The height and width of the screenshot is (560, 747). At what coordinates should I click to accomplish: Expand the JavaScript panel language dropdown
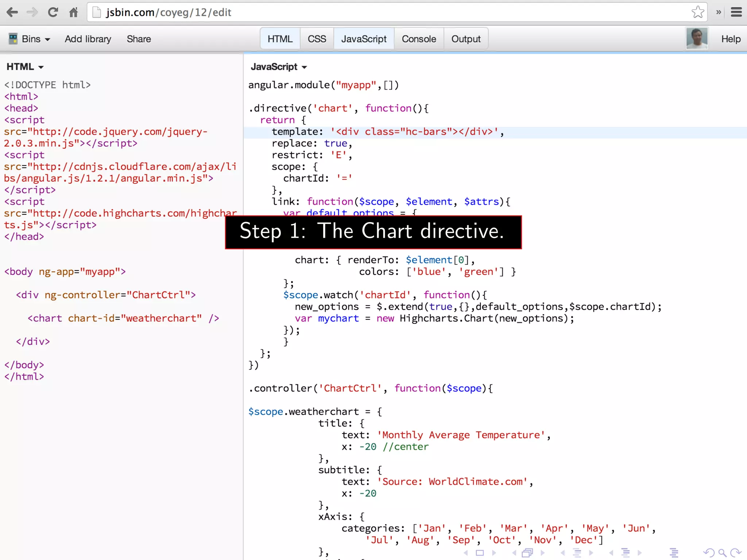(x=279, y=67)
